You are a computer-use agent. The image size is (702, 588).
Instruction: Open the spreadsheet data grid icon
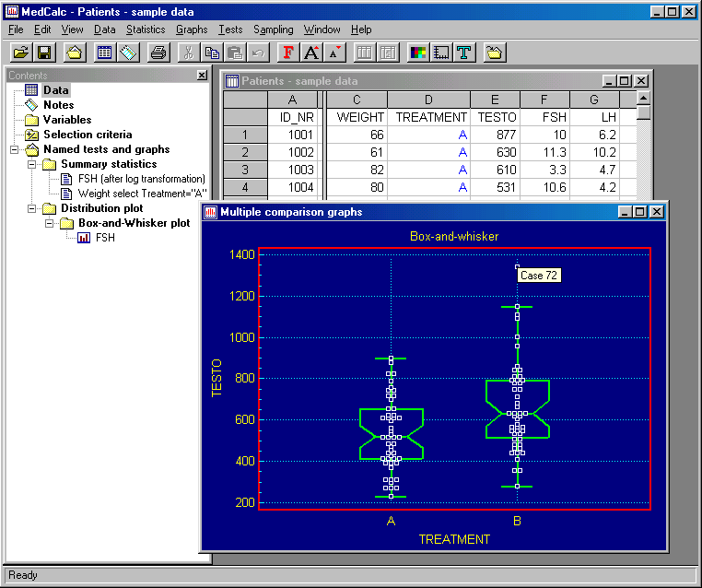pyautogui.click(x=104, y=53)
